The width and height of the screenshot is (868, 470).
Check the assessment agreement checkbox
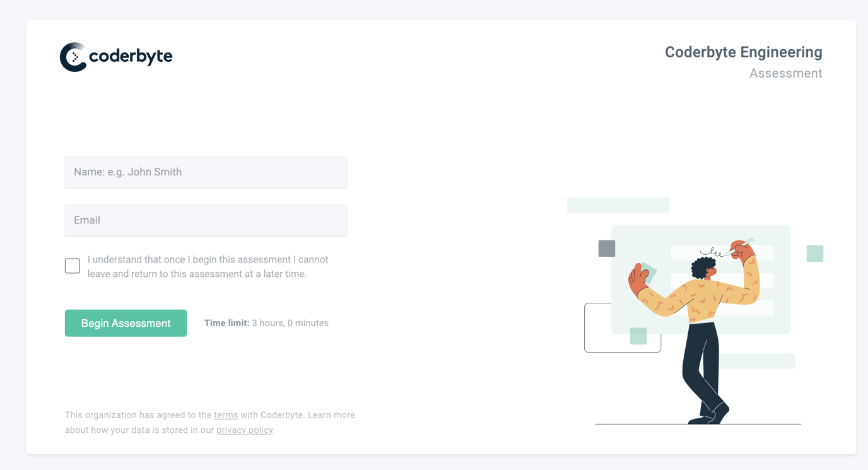tap(73, 266)
